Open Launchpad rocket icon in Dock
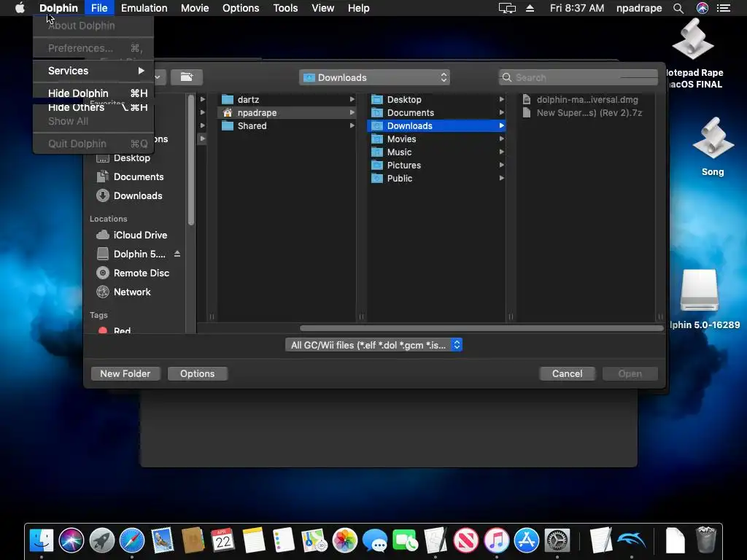The height and width of the screenshot is (560, 747). pyautogui.click(x=102, y=540)
